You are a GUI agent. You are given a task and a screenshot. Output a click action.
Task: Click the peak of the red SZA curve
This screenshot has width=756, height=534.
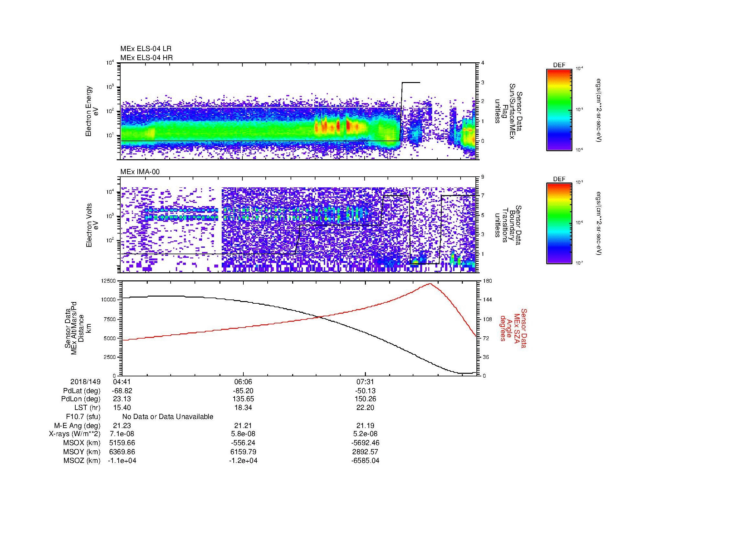[430, 284]
